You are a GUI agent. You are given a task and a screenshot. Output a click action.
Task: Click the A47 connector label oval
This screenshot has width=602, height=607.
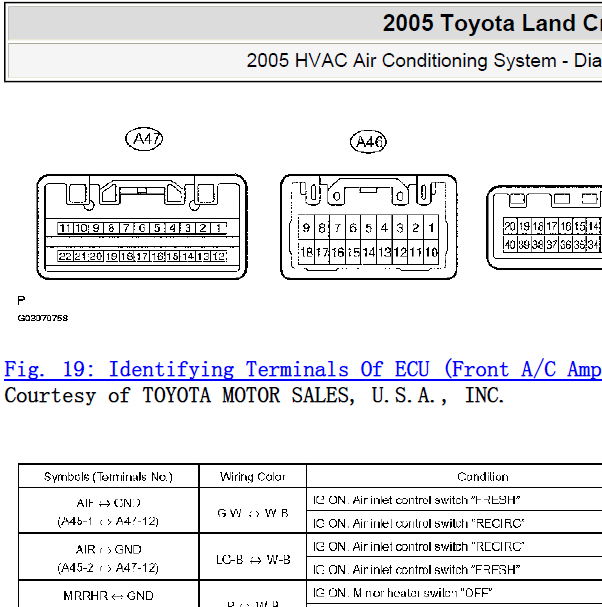[144, 139]
